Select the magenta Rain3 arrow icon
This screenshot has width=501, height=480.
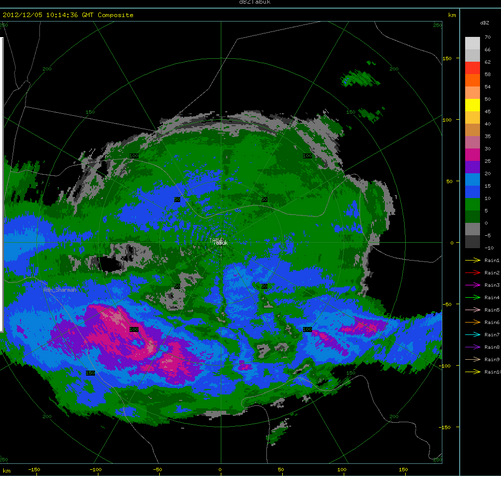coord(473,285)
